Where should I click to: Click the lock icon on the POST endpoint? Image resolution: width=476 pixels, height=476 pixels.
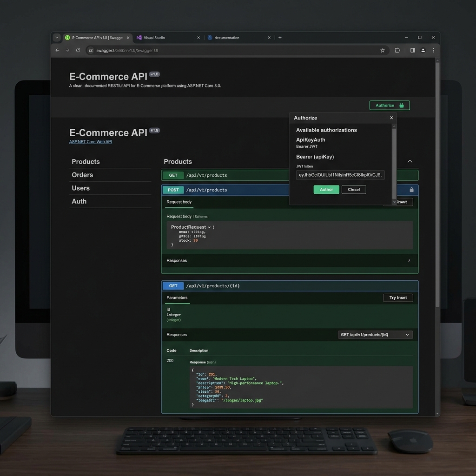click(412, 190)
